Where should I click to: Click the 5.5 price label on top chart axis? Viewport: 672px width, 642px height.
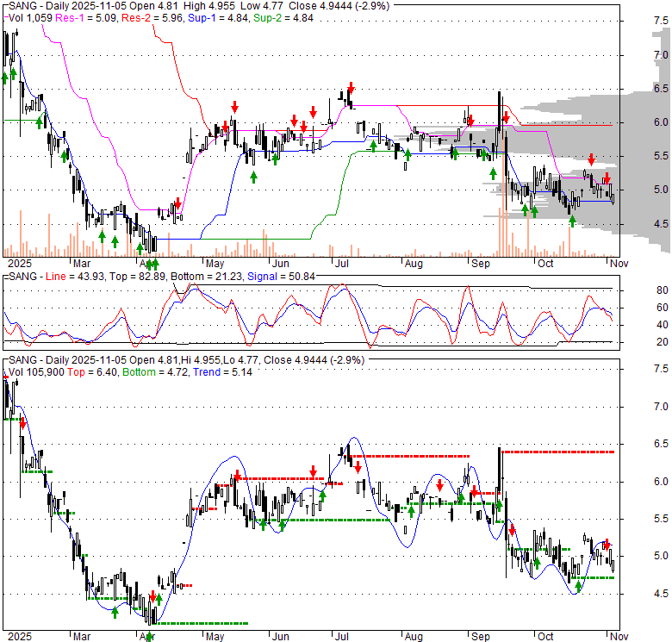coord(661,156)
